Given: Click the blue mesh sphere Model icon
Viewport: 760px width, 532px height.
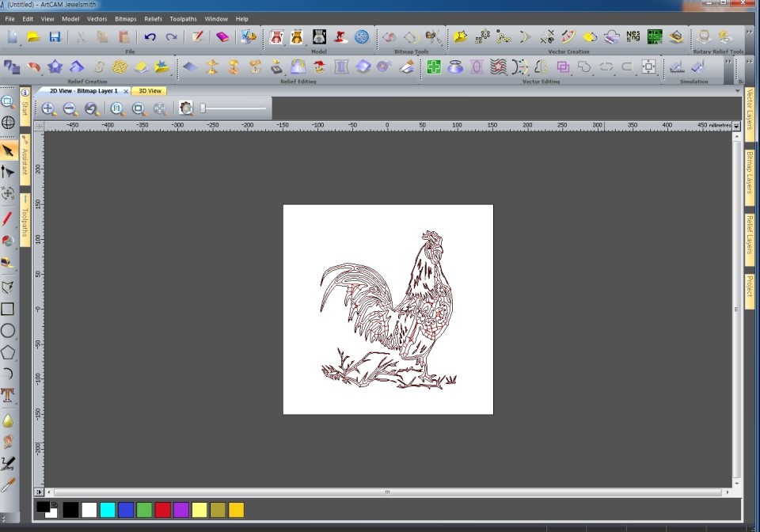Looking at the screenshot, I should tap(362, 37).
